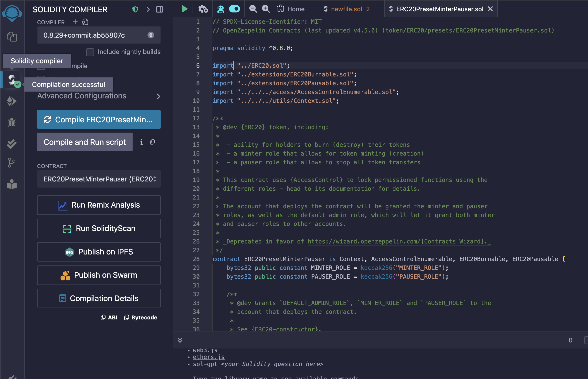Switch to newfile.sol tab

pos(346,9)
